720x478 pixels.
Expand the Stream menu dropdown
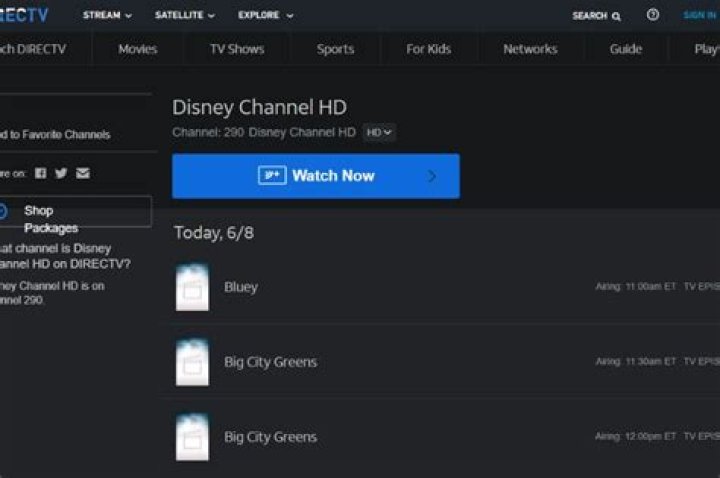(107, 16)
